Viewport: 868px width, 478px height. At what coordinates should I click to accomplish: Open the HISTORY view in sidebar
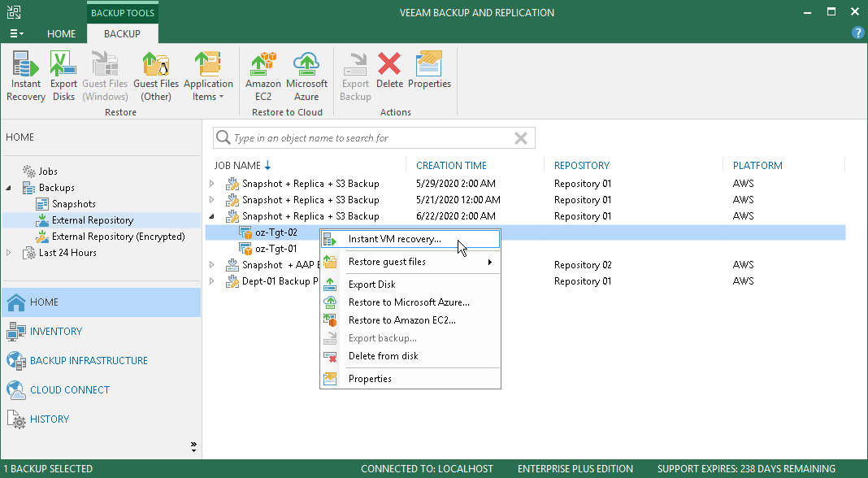(x=101, y=419)
